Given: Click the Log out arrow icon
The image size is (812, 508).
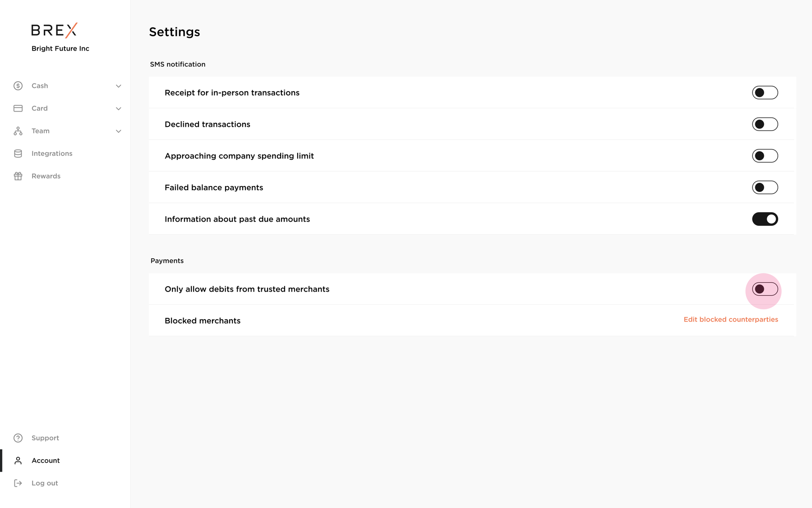Looking at the screenshot, I should click(x=18, y=483).
